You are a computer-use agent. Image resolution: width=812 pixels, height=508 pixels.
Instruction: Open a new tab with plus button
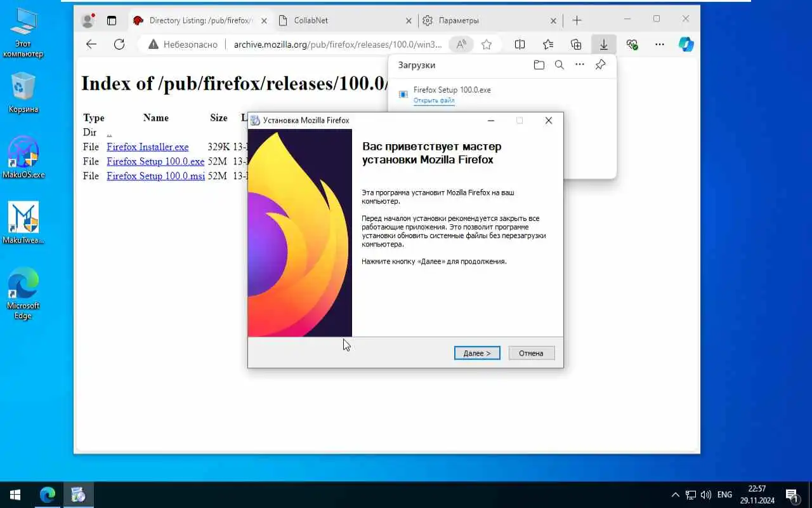click(577, 20)
